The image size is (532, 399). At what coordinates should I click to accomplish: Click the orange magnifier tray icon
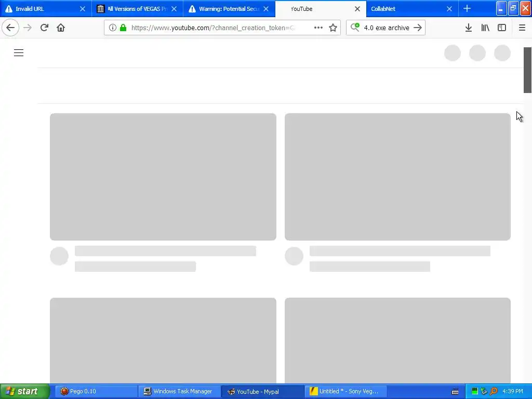pyautogui.click(x=494, y=391)
